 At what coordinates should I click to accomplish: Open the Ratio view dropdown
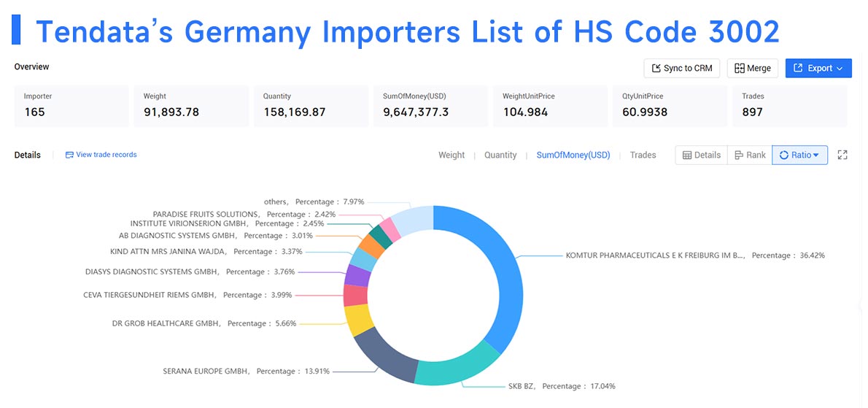(x=799, y=155)
